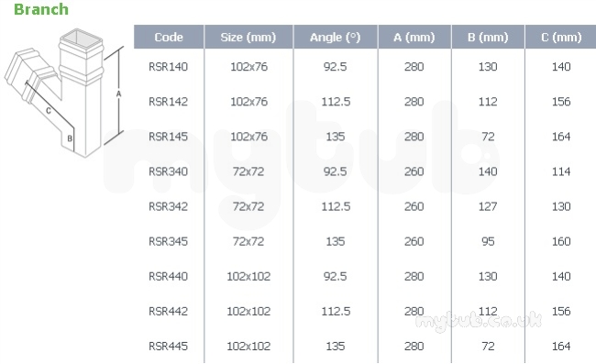Viewport: 596px width, 364px height.
Task: Select the RSR142 code cell
Action: click(169, 102)
